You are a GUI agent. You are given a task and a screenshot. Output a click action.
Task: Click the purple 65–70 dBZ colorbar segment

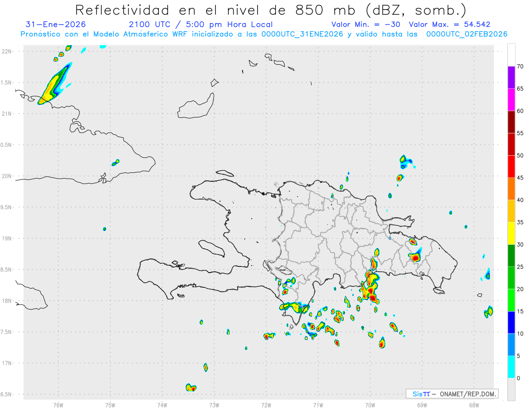click(x=511, y=78)
